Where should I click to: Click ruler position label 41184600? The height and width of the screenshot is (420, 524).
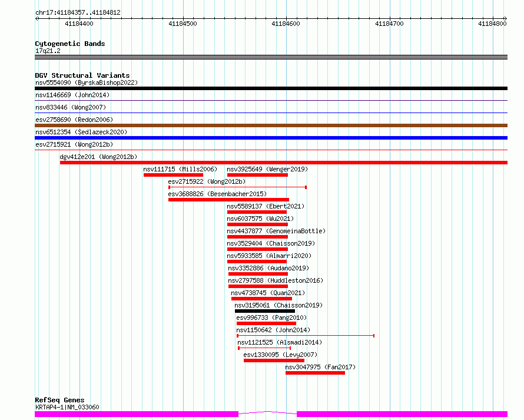286,24
